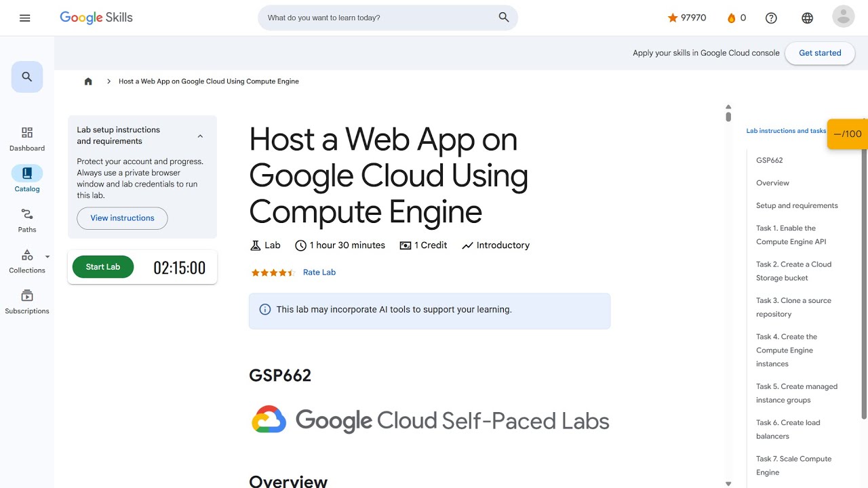Go to Task 4 Create Compute Engine instances
Viewport: 868px width, 488px height.
pyautogui.click(x=787, y=350)
